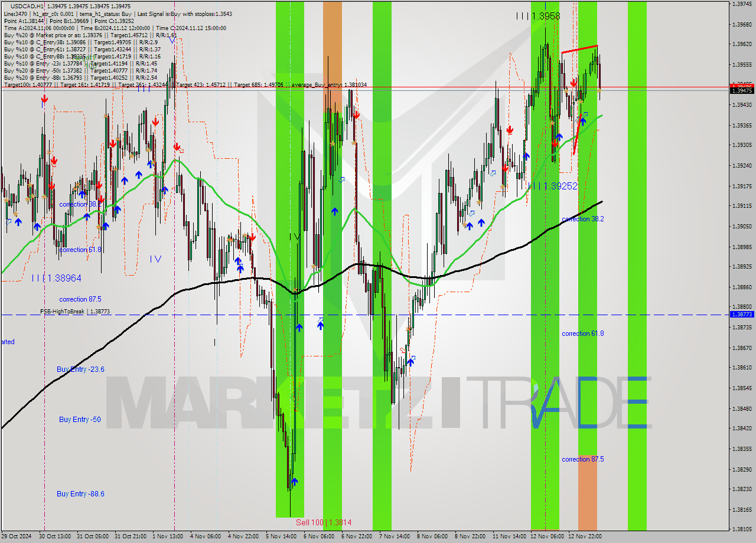Click the '12 Nov 06:00' time axis label
This screenshot has width=756, height=543.
(x=547, y=536)
